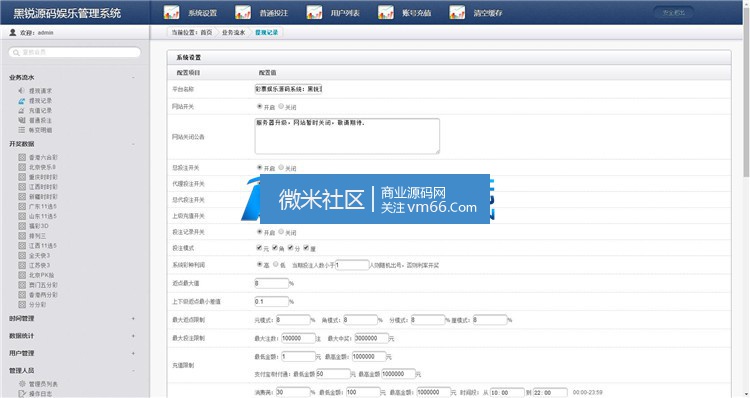Click the 帐变明细 list icon in sidebar
Viewport: 750px width, 398px height.
click(22, 130)
